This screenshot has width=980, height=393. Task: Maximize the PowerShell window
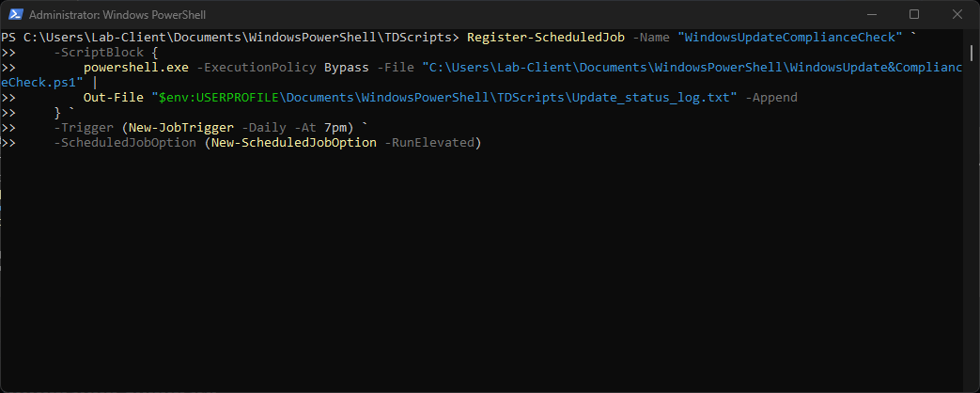coord(913,14)
